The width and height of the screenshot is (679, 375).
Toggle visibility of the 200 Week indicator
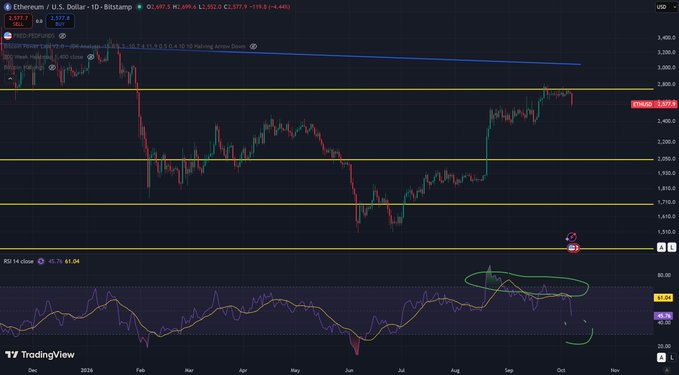(x=90, y=57)
